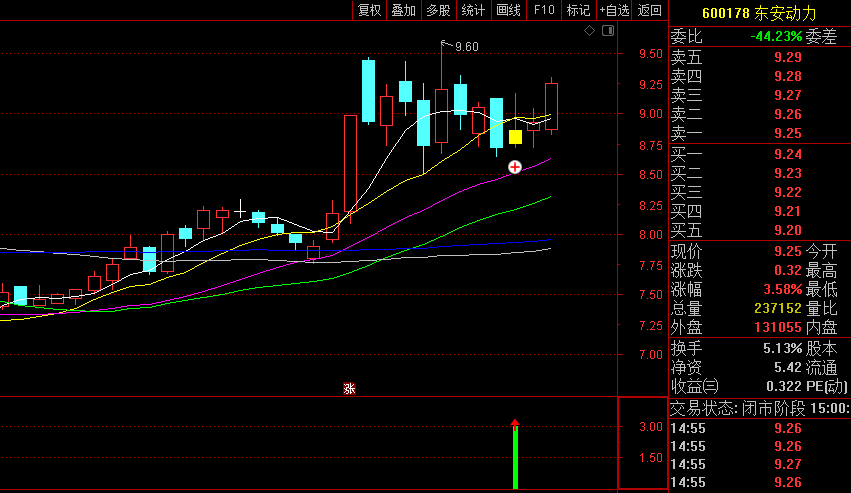Open the 叠加 overlay option
The image size is (851, 493).
pyautogui.click(x=404, y=10)
